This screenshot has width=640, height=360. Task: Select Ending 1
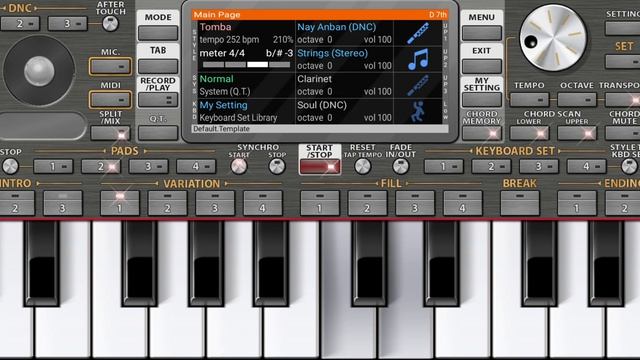tap(577, 203)
